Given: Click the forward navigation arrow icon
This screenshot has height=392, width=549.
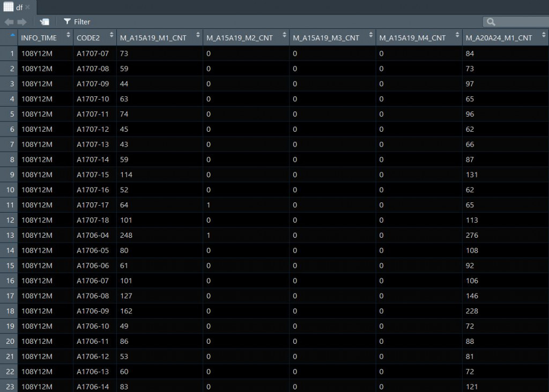Looking at the screenshot, I should [x=21, y=22].
